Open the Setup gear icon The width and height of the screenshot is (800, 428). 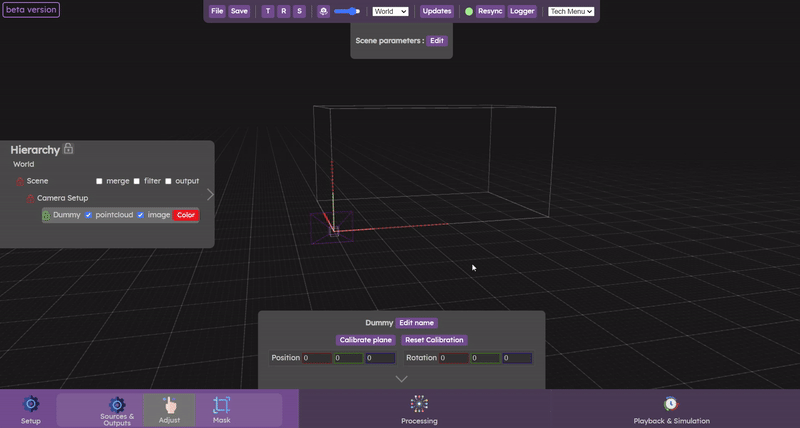pos(31,404)
